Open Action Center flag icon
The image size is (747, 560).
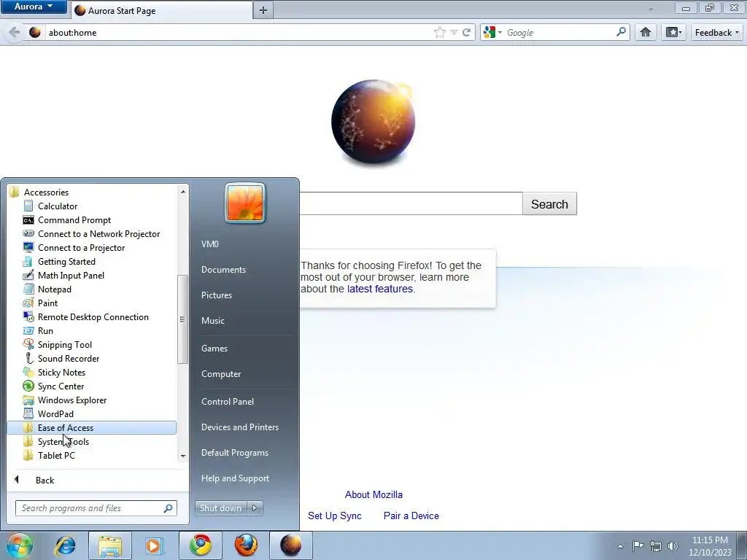[x=638, y=546]
